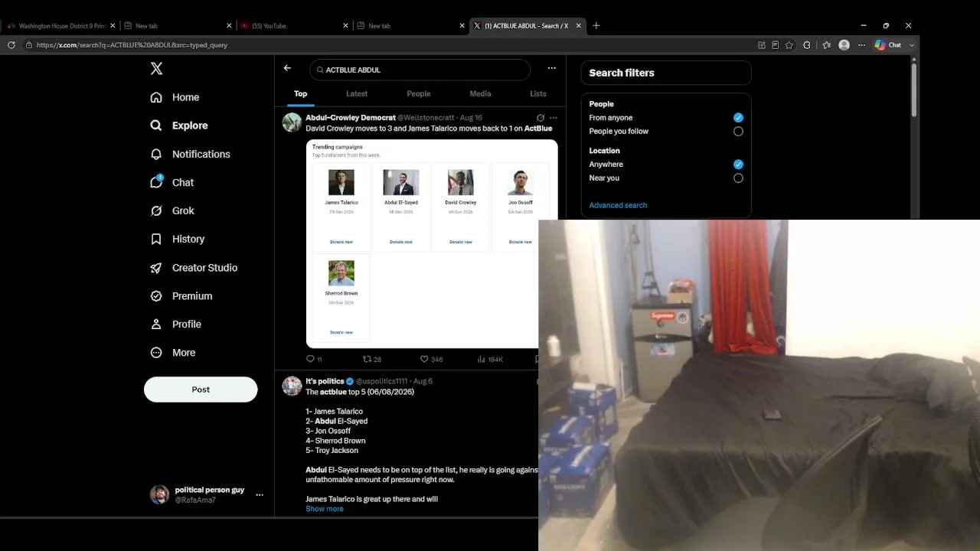Switch to the Top search tab
This screenshot has height=551, width=980.
coord(301,94)
